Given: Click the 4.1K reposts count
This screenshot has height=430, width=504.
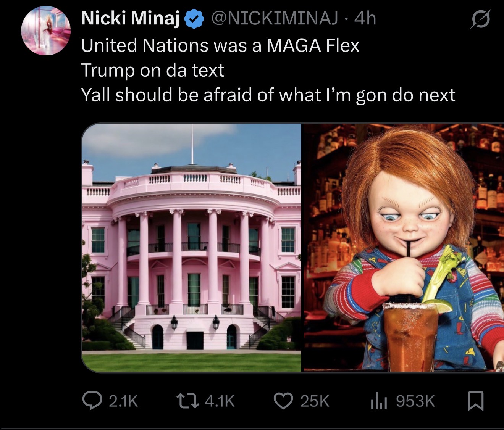Looking at the screenshot, I should tap(220, 401).
